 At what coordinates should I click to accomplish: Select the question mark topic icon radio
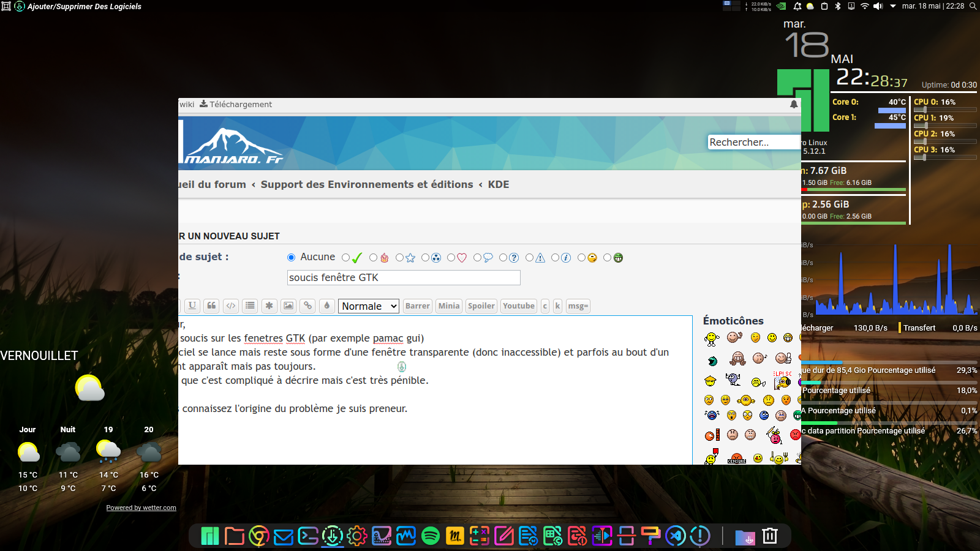503,258
